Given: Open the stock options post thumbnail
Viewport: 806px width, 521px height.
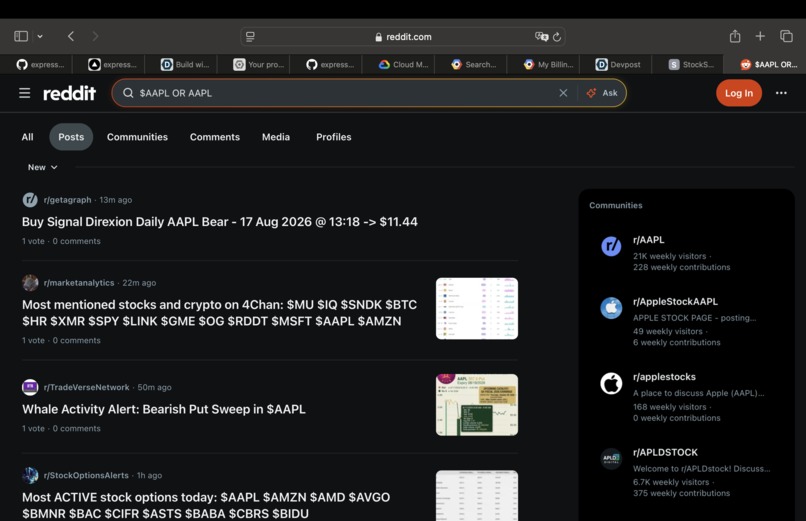Looking at the screenshot, I should (477, 495).
